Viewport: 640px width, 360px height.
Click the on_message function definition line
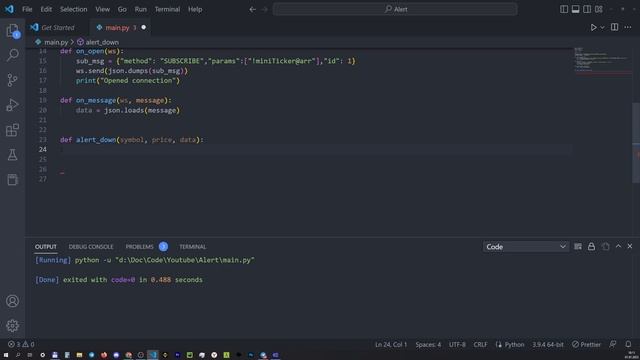click(x=116, y=100)
